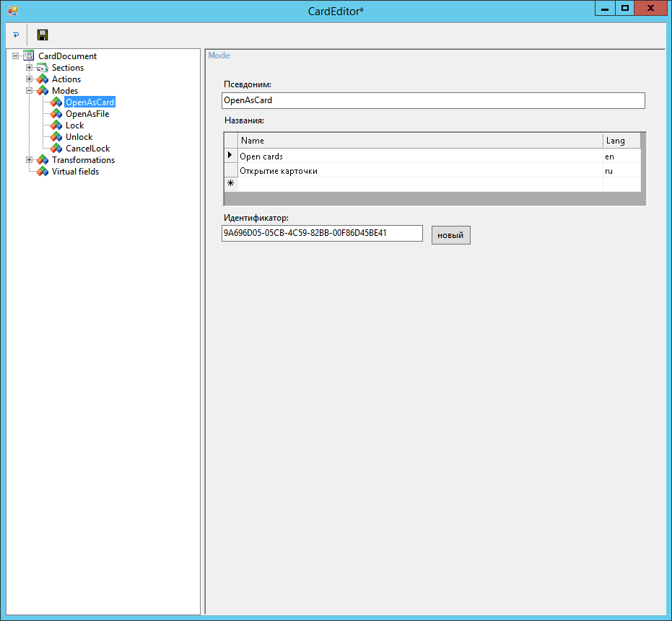Screen dimensions: 672x621
Task: Click the CardDocument root node icon
Action: pyautogui.click(x=29, y=56)
